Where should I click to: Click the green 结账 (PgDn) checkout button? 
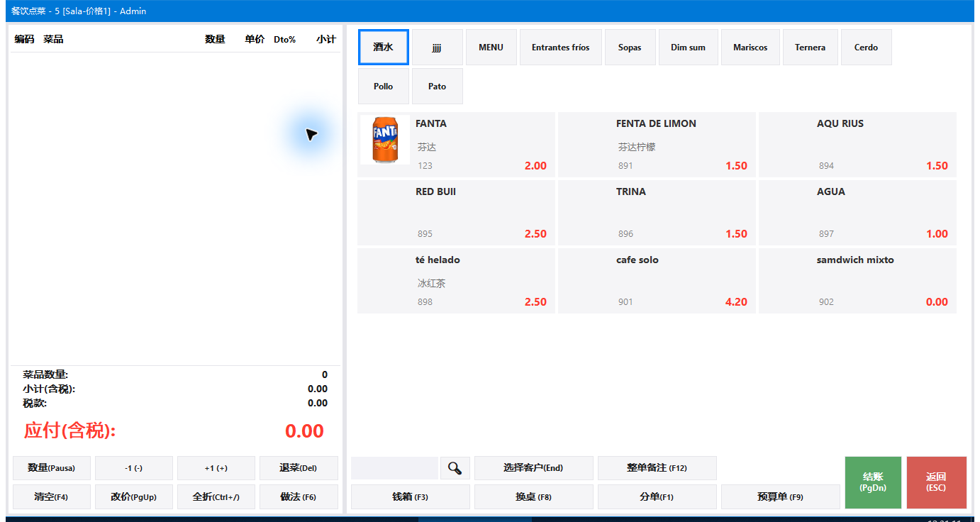873,482
